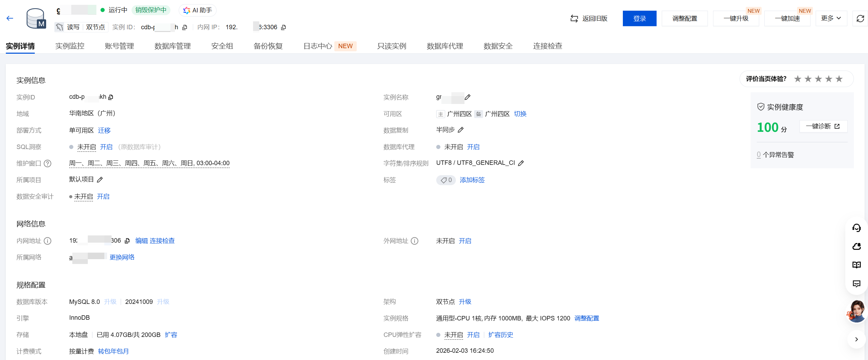Viewport: 868px width, 360px height.
Task: Click 升级 link next to 双节点 架构
Action: [465, 302]
